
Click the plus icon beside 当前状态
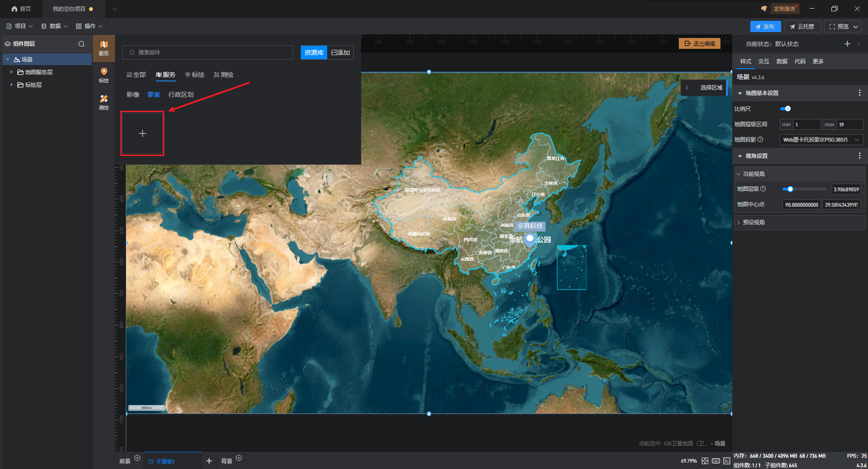coord(847,44)
